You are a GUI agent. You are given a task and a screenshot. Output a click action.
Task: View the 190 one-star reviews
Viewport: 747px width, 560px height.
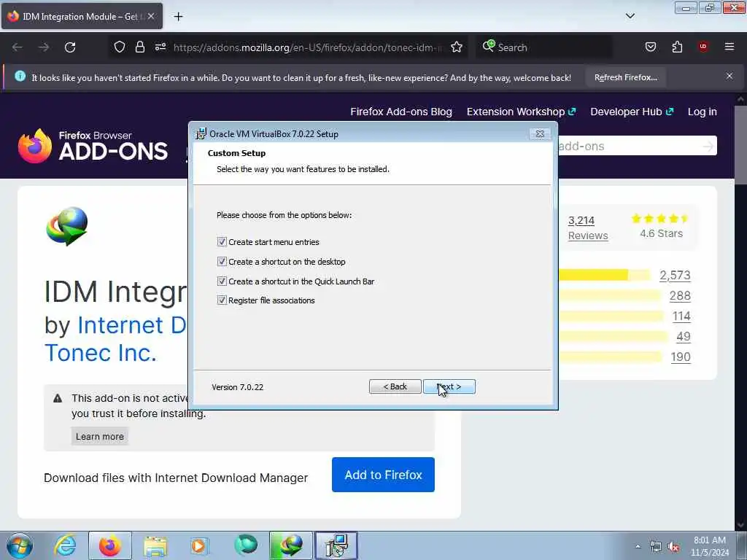[681, 357]
